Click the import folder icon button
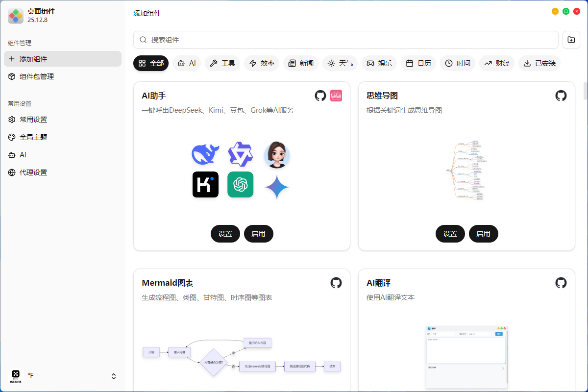The image size is (588, 392). click(571, 40)
